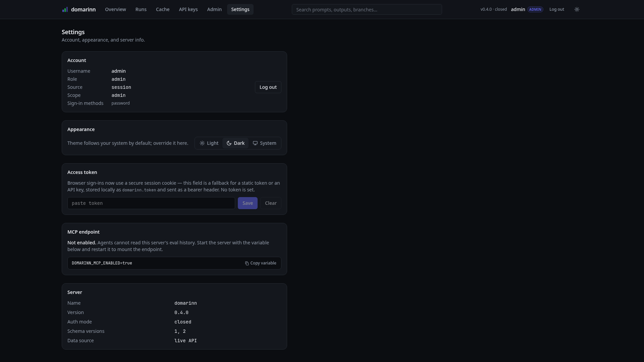Click the ADMIN badge in the header
Image resolution: width=644 pixels, height=362 pixels.
535,9
